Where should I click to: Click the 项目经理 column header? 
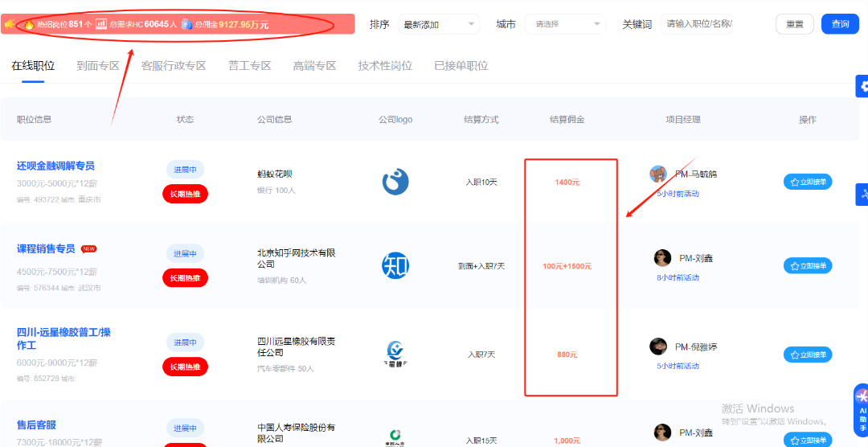point(683,120)
